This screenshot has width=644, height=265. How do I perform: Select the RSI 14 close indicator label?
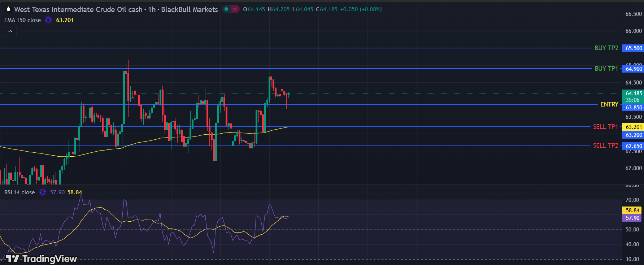coord(19,192)
